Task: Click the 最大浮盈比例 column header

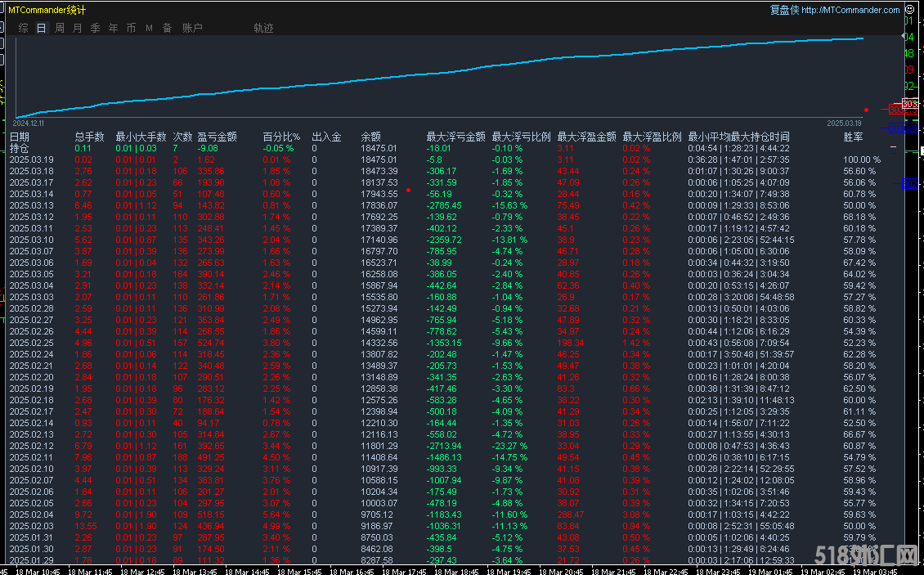Action: click(x=653, y=137)
